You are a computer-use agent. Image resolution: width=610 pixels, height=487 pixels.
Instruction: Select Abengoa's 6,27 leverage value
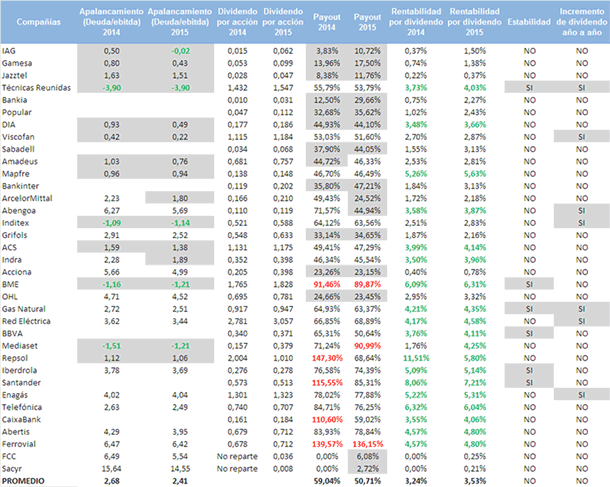[x=112, y=211]
